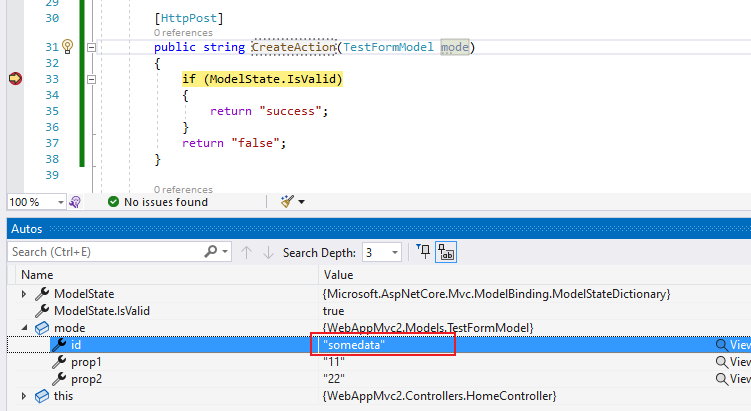This screenshot has width=751, height=411.
Task: Expand the this row
Action: tap(23, 396)
